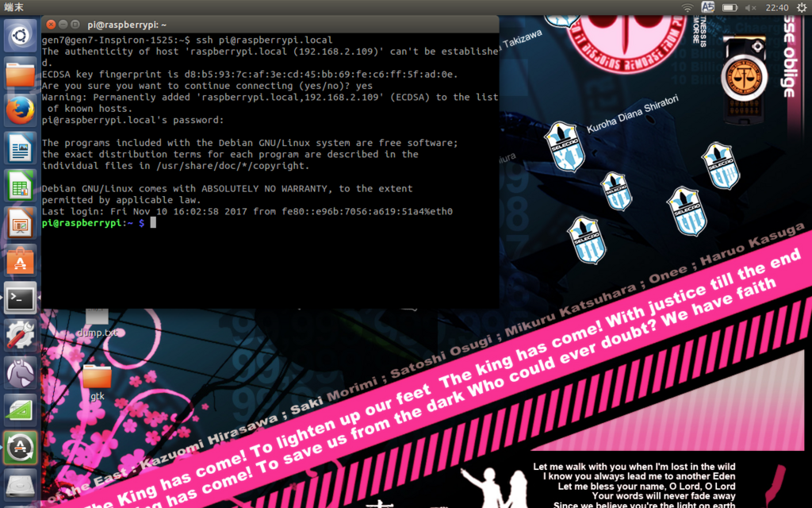Click the ECDSA key fingerprint line
The width and height of the screenshot is (812, 508).
[250, 74]
